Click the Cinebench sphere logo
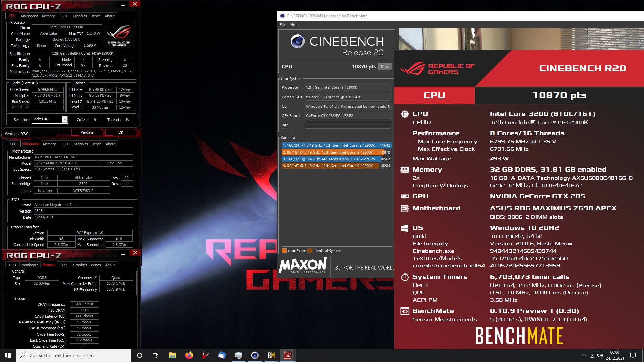Image resolution: width=644 pixels, height=362 pixels. point(298,41)
